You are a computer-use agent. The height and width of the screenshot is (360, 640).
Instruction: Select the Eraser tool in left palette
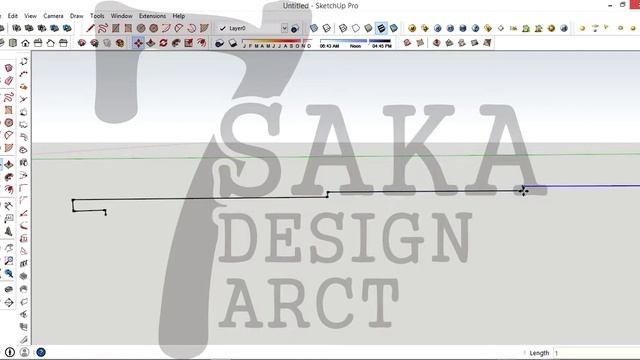pyautogui.click(x=9, y=81)
